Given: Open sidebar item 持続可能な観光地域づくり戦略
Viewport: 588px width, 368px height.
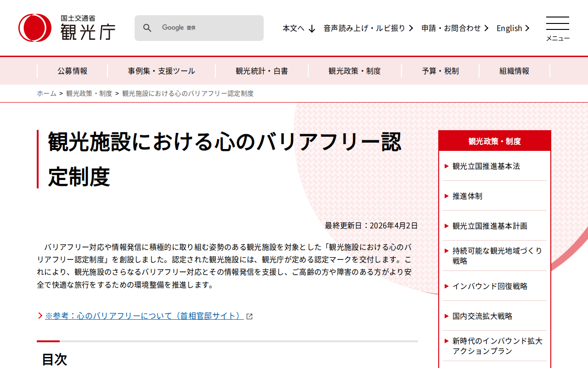Looking at the screenshot, I should (498, 256).
